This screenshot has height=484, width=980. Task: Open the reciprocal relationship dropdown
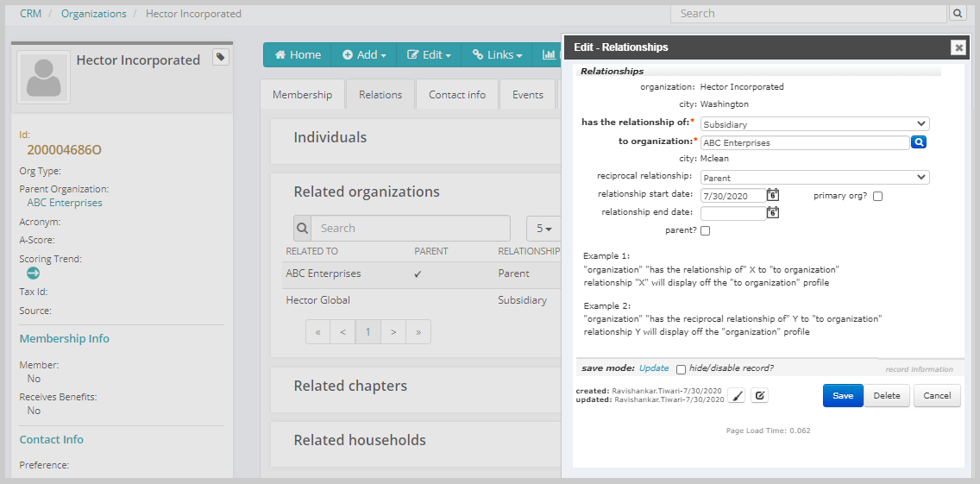pyautogui.click(x=815, y=178)
